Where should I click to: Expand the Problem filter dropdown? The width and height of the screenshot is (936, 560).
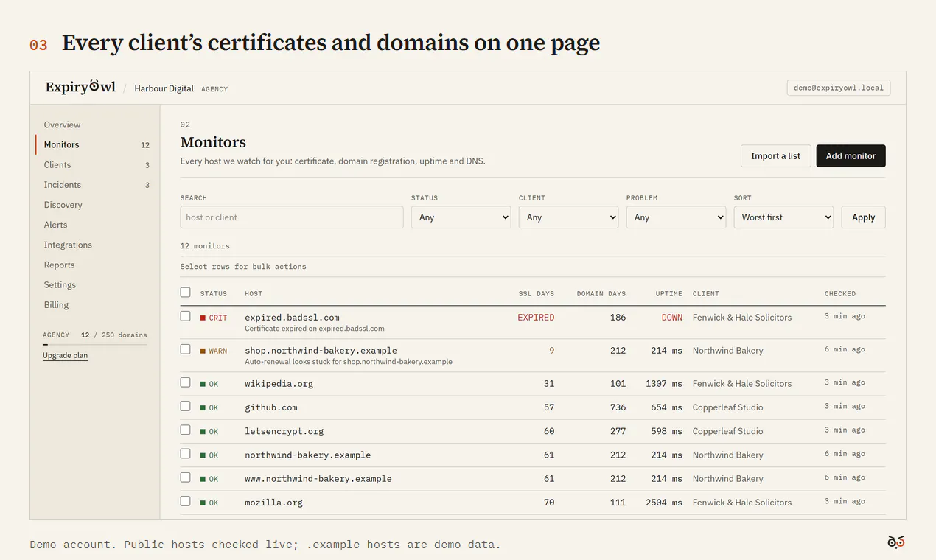[676, 217]
